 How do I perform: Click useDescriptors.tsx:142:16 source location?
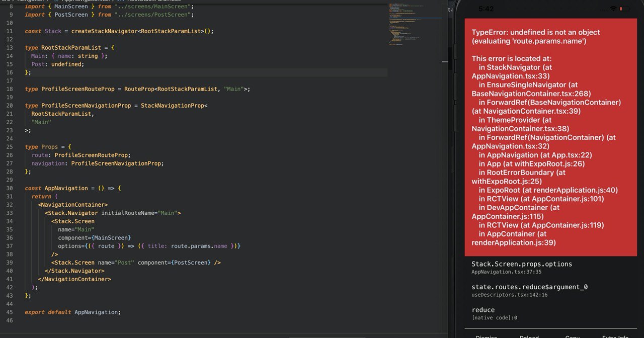click(x=509, y=295)
